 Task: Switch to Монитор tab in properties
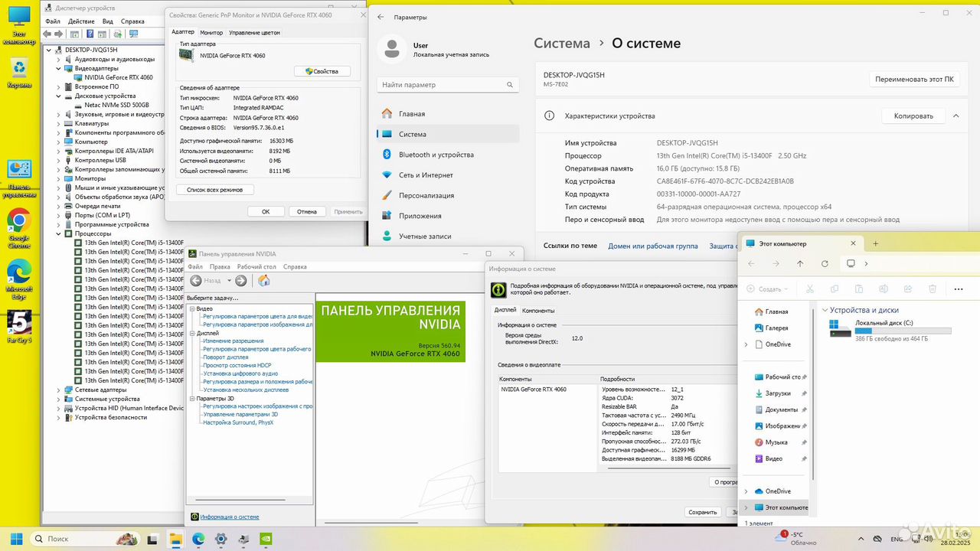(211, 32)
